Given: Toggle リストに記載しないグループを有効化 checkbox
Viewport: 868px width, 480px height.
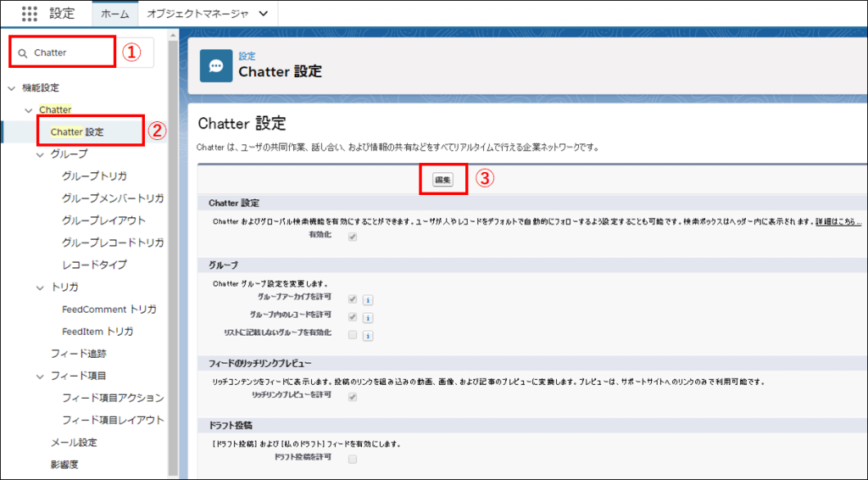Looking at the screenshot, I should coord(353,335).
